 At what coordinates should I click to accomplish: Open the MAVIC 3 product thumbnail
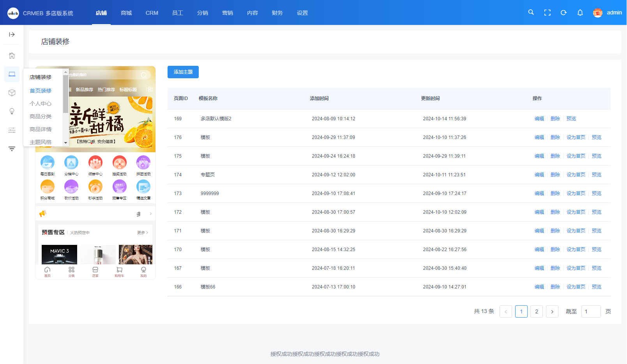tap(59, 255)
